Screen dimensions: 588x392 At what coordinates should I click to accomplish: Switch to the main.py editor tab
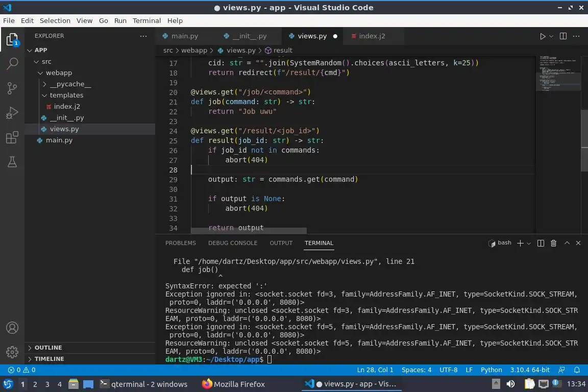pyautogui.click(x=184, y=36)
